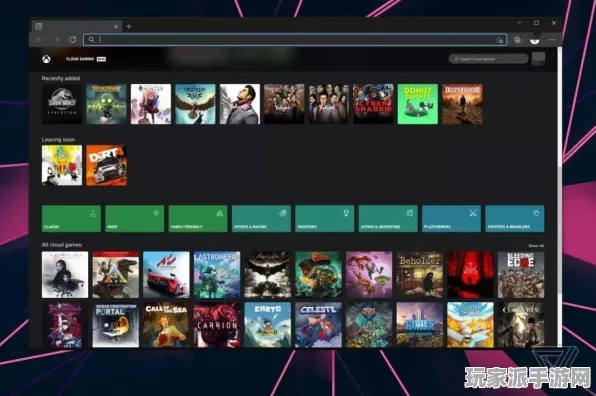This screenshot has width=596, height=396.
Task: Open the browser Collections icon
Action: tap(517, 40)
